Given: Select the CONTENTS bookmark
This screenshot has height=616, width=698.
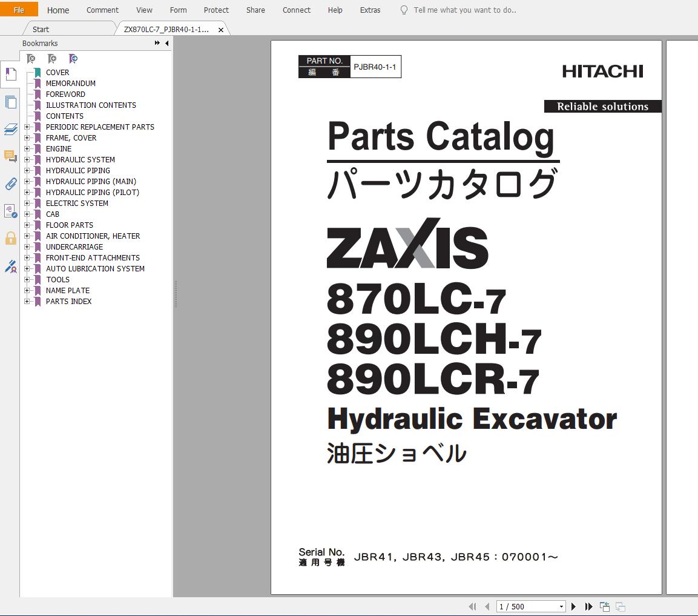Looking at the screenshot, I should [x=65, y=116].
